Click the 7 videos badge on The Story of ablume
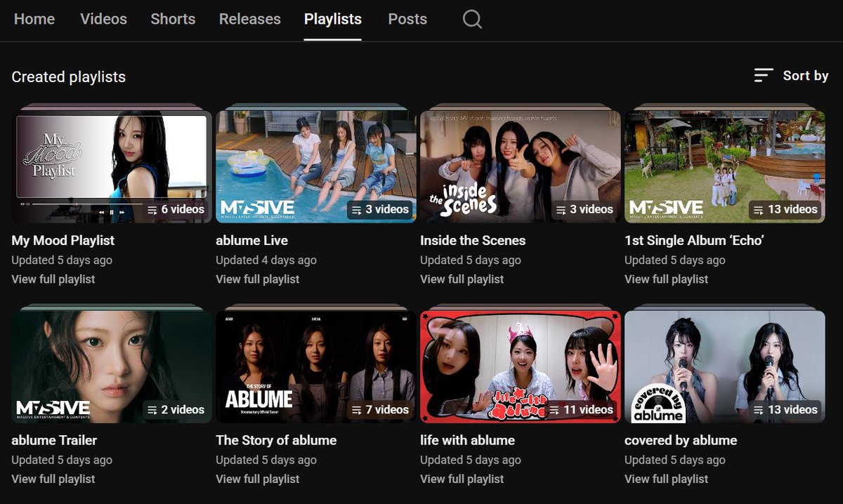Image resolution: width=843 pixels, height=504 pixels. tap(380, 409)
